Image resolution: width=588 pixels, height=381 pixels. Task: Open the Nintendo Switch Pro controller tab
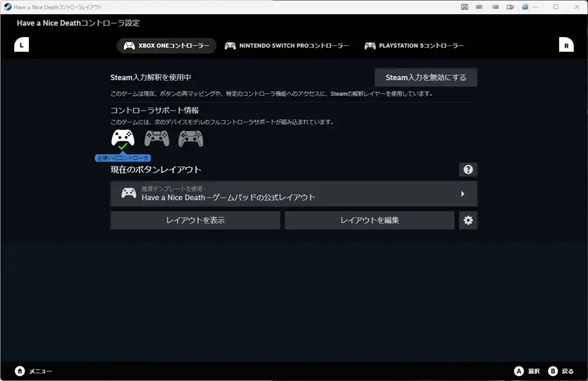tap(286, 46)
